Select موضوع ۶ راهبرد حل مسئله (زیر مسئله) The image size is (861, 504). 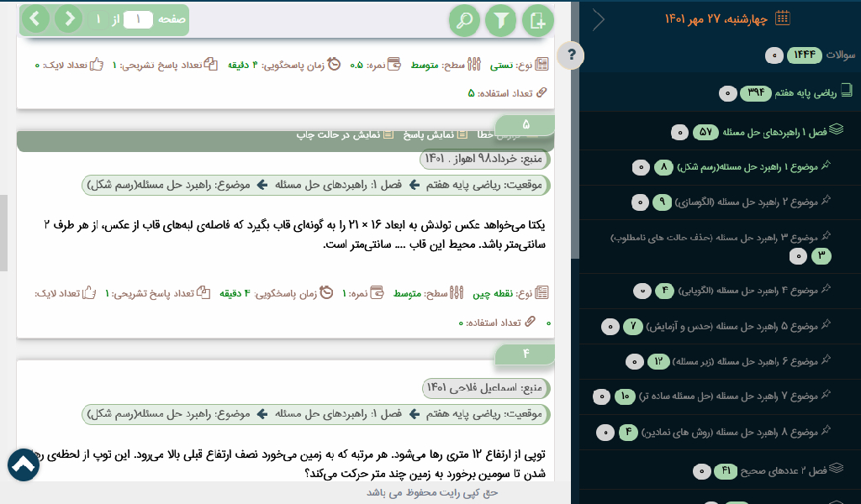(745, 361)
